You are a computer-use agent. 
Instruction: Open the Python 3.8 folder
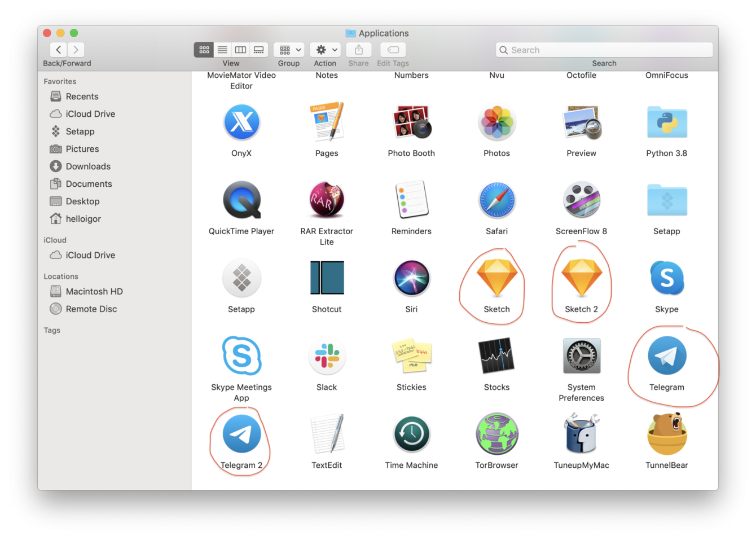[x=667, y=122]
